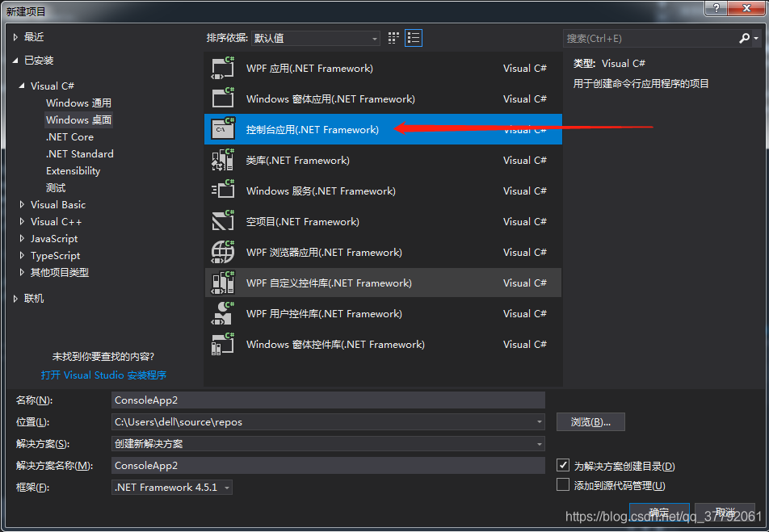Open the dialog help question-mark button

716,8
